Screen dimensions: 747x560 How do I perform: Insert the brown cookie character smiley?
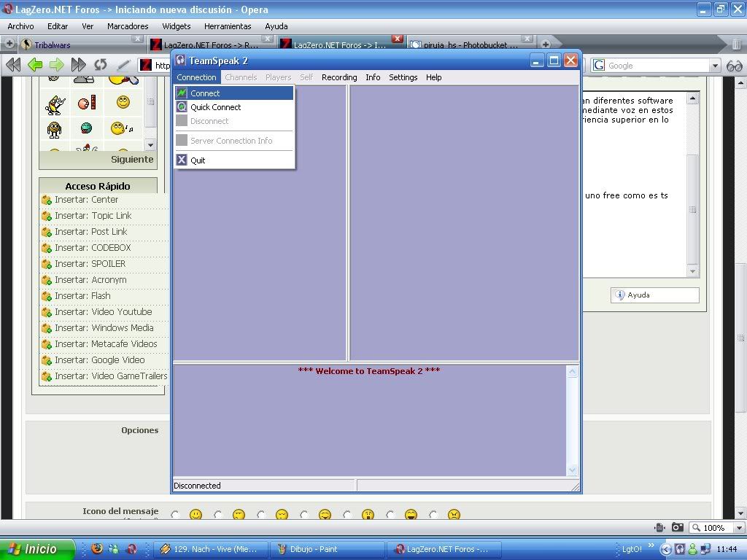click(54, 129)
